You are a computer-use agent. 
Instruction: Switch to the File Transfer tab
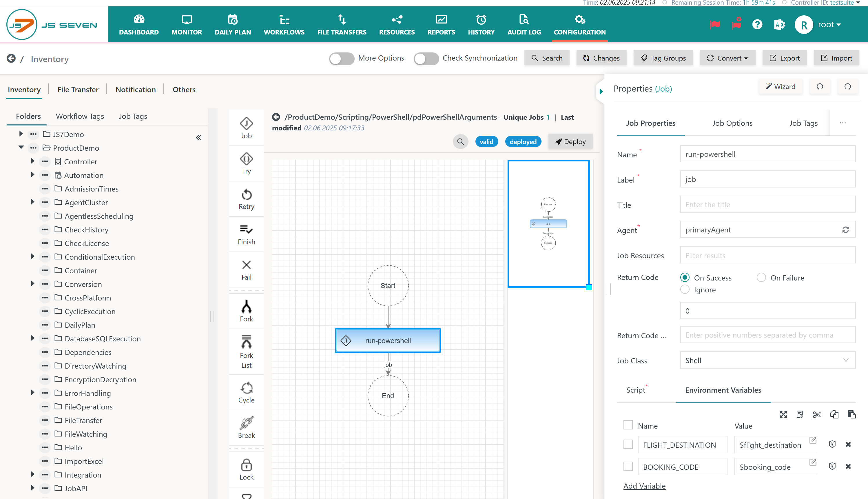click(x=78, y=90)
